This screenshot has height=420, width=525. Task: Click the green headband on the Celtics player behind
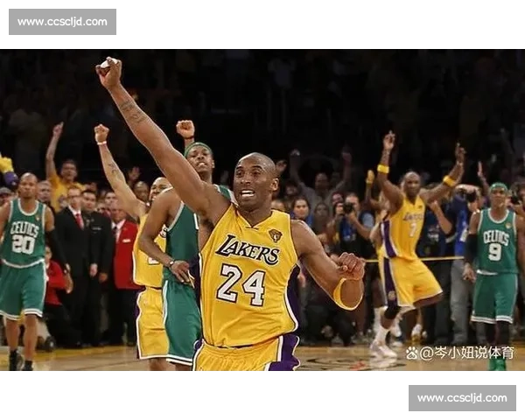(x=199, y=148)
